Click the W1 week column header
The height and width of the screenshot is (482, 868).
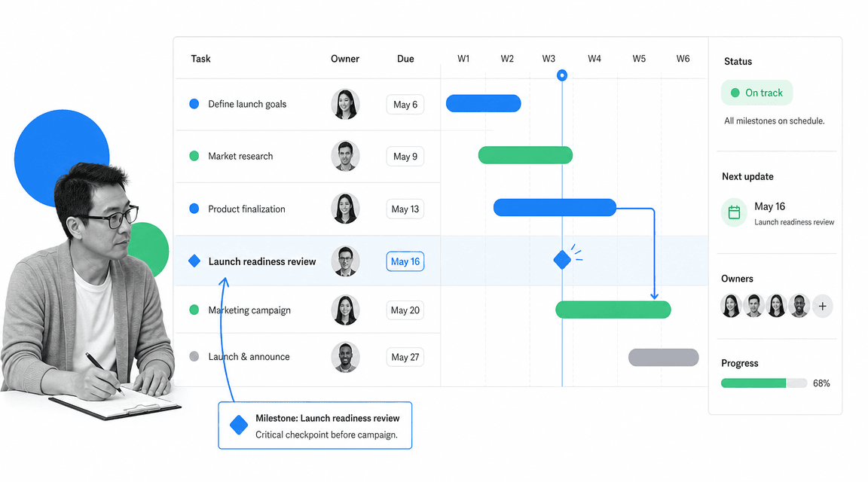point(463,59)
